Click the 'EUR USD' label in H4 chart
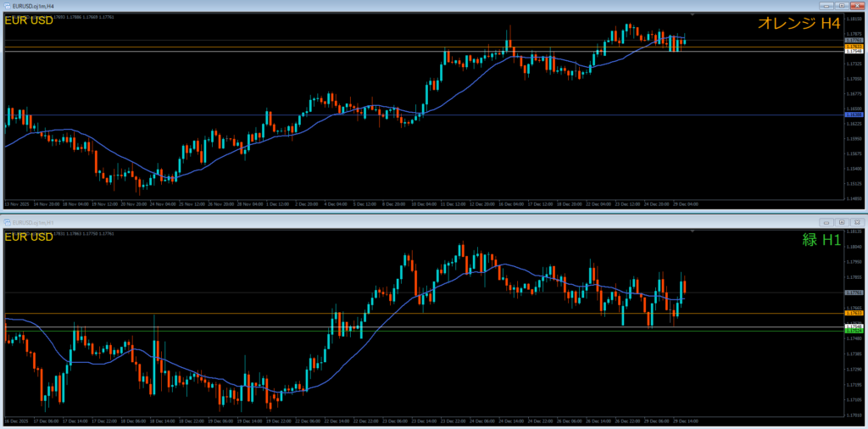This screenshot has height=429, width=868. pyautogui.click(x=29, y=20)
